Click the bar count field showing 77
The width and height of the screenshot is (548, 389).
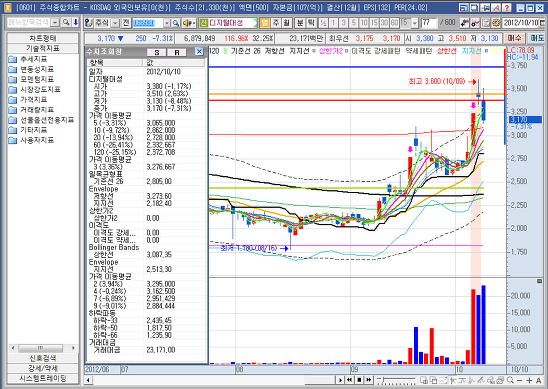click(x=429, y=23)
